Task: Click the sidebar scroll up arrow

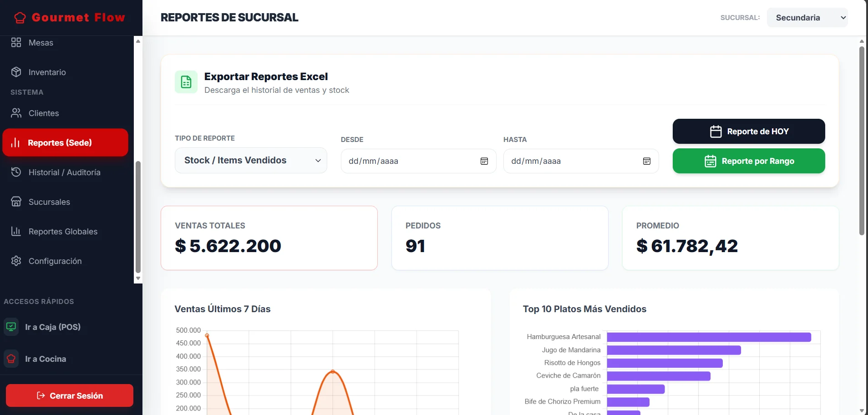Action: click(x=138, y=41)
